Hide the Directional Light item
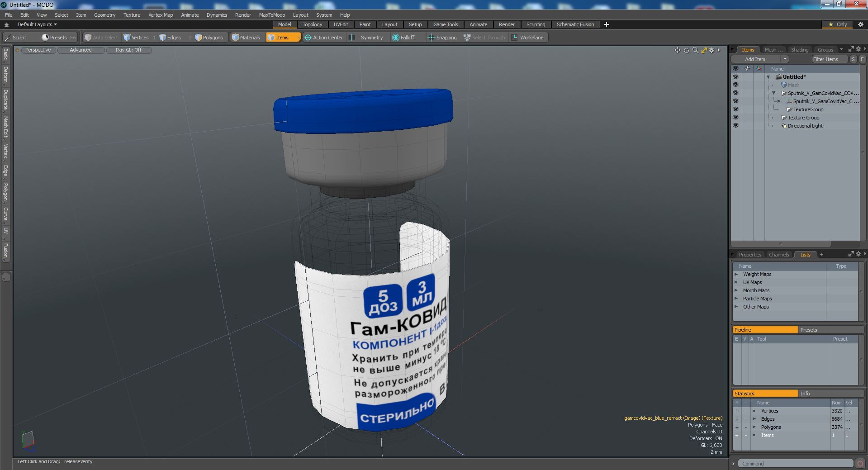 (735, 126)
